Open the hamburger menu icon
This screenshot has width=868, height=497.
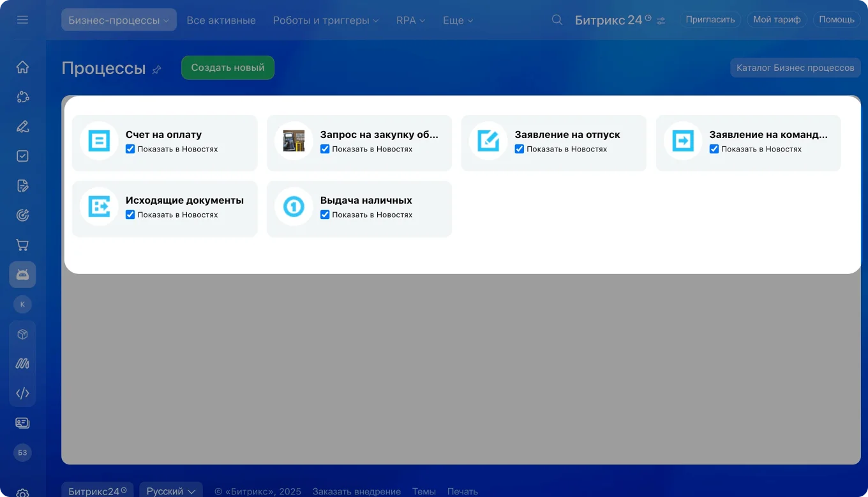pyautogui.click(x=22, y=20)
